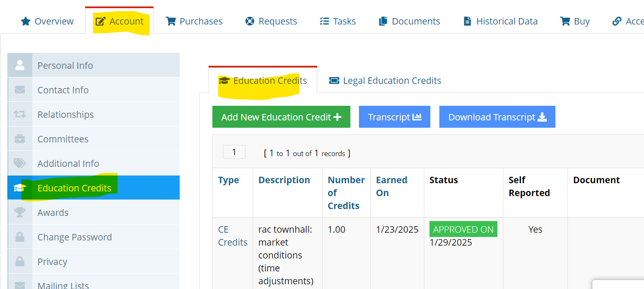The width and height of the screenshot is (644, 289).
Task: Click the tags icon beside Additional Info
Action: point(20,163)
